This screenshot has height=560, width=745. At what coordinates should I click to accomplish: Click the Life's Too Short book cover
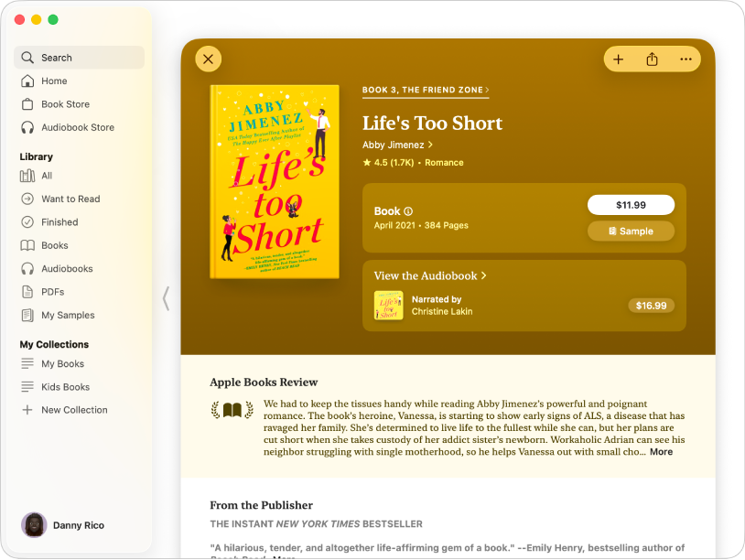coord(275,182)
